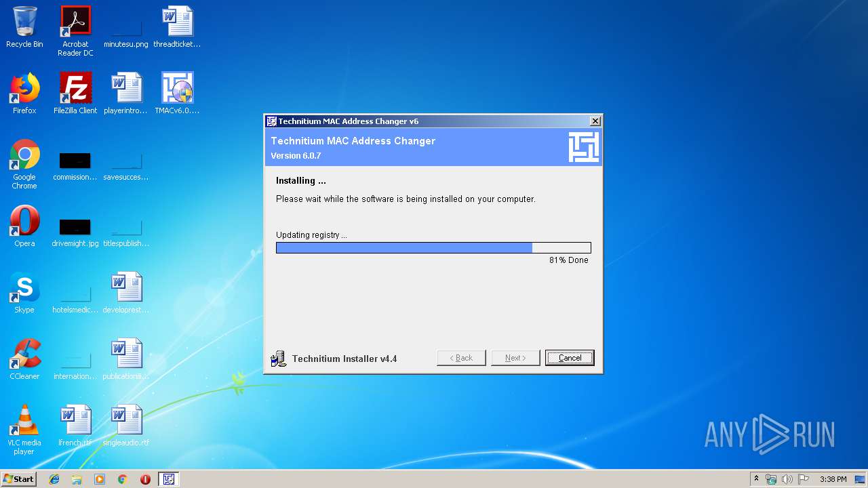The height and width of the screenshot is (488, 868).
Task: Close the Technitium MAC Address Changer window
Action: pyautogui.click(x=595, y=121)
